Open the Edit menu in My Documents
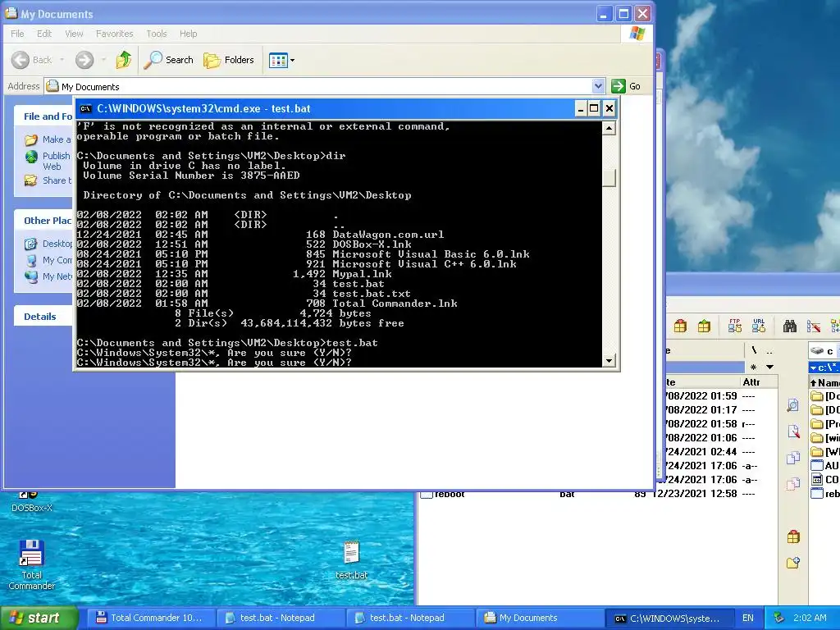Viewport: 840px width, 630px height. pyautogui.click(x=44, y=34)
